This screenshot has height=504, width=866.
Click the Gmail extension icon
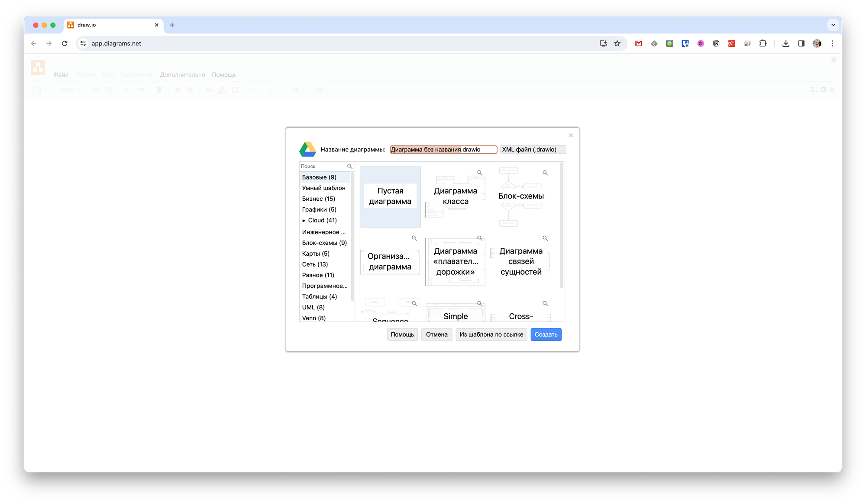639,43
